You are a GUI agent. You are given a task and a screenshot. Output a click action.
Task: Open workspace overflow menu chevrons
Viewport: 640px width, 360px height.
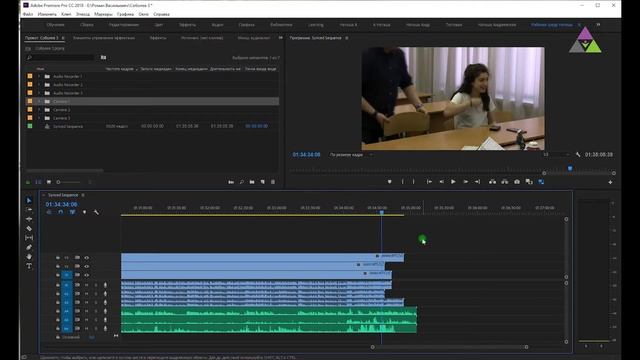click(x=598, y=24)
